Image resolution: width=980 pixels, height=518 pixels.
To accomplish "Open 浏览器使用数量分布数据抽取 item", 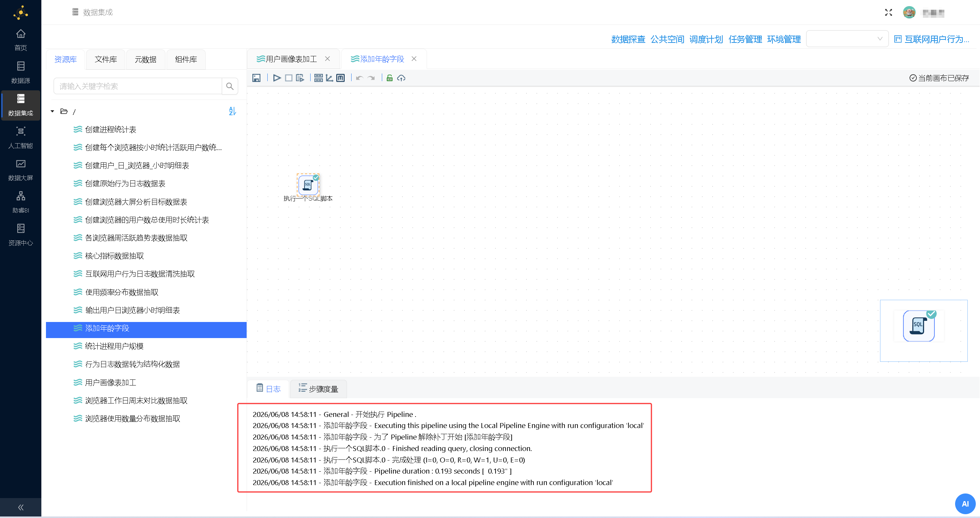I will tap(133, 419).
